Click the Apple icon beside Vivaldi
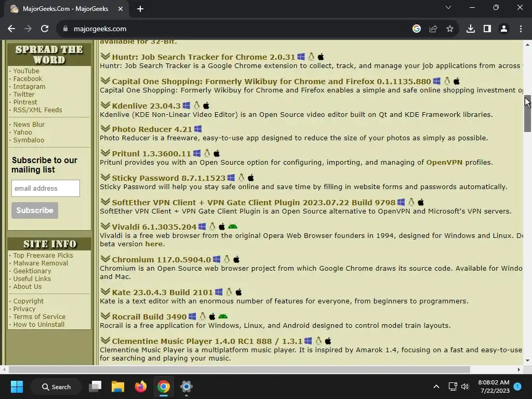This screenshot has width=532, height=399. pyautogui.click(x=222, y=227)
